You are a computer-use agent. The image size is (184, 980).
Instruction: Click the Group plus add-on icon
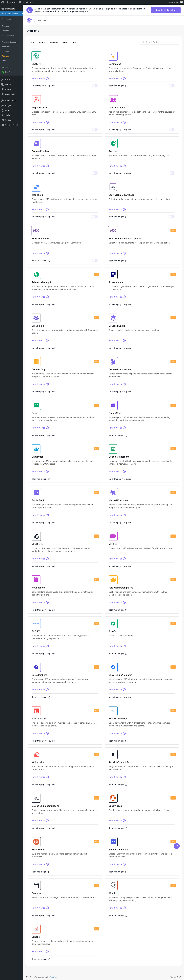pos(36,318)
